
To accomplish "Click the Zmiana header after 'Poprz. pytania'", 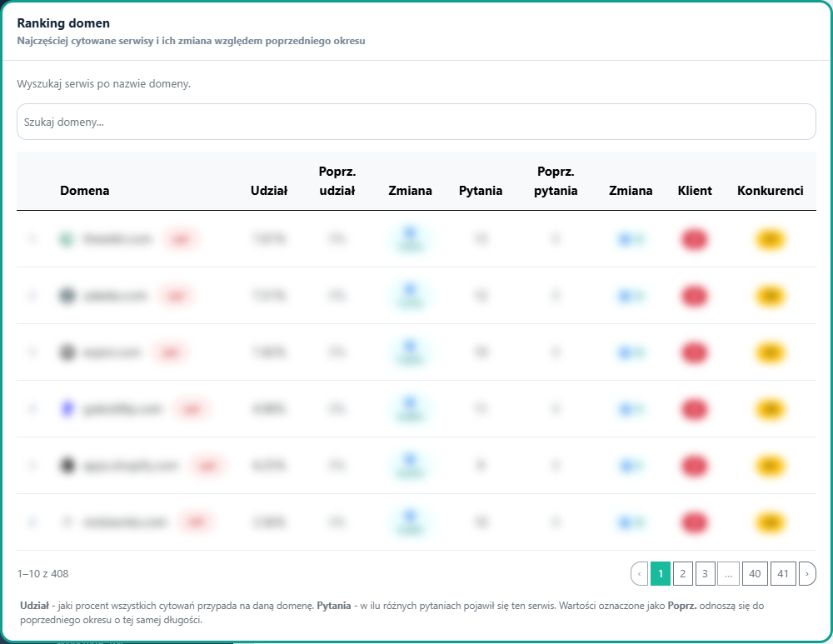I will pyautogui.click(x=631, y=191).
